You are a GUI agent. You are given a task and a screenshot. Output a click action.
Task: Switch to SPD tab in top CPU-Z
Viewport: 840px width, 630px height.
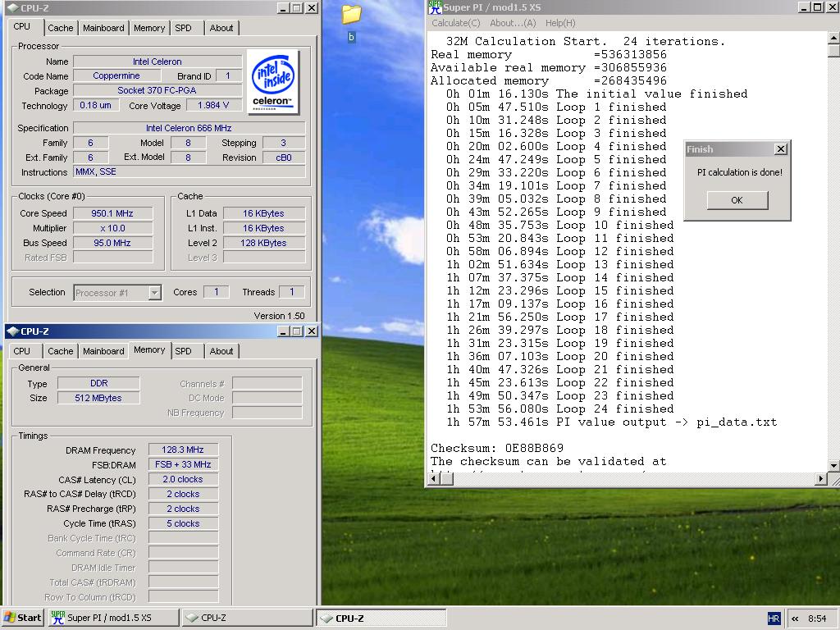click(x=183, y=28)
